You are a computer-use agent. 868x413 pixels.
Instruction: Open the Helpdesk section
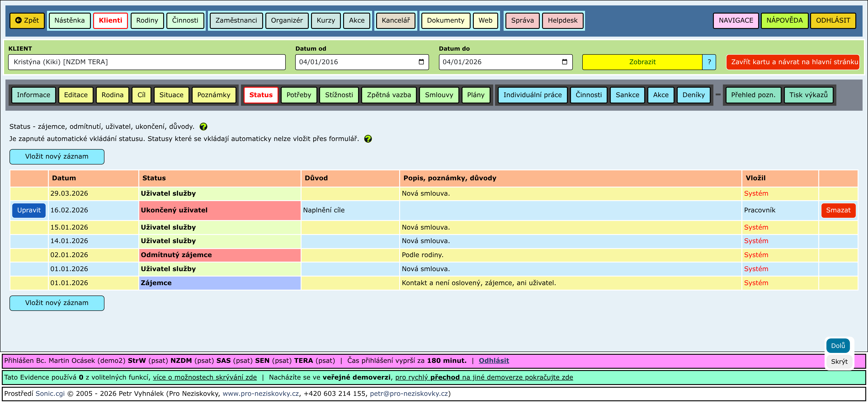coord(563,21)
